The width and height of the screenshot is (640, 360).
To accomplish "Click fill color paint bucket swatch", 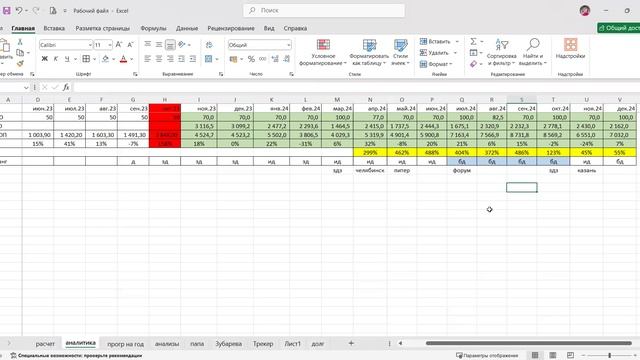I will click(105, 59).
